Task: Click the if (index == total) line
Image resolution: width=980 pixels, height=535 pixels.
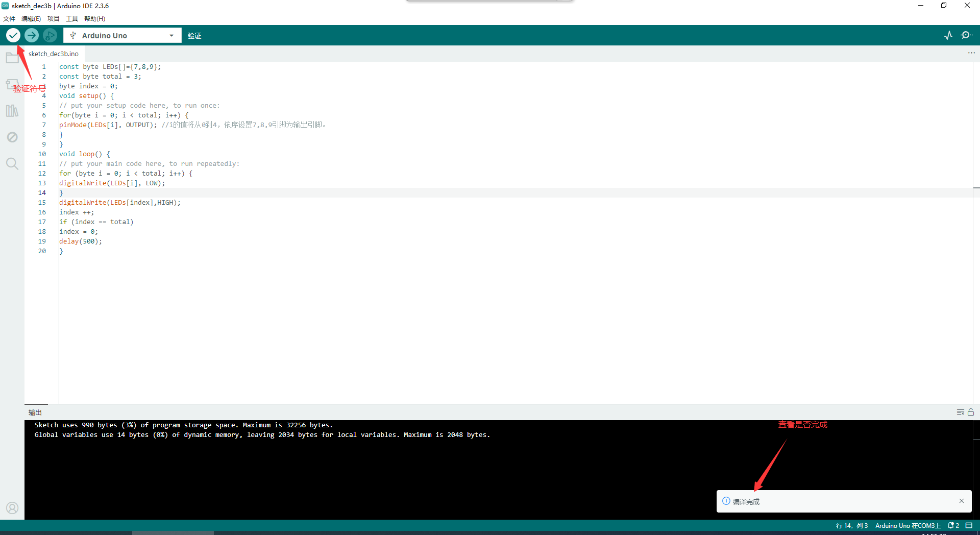Action: click(96, 222)
